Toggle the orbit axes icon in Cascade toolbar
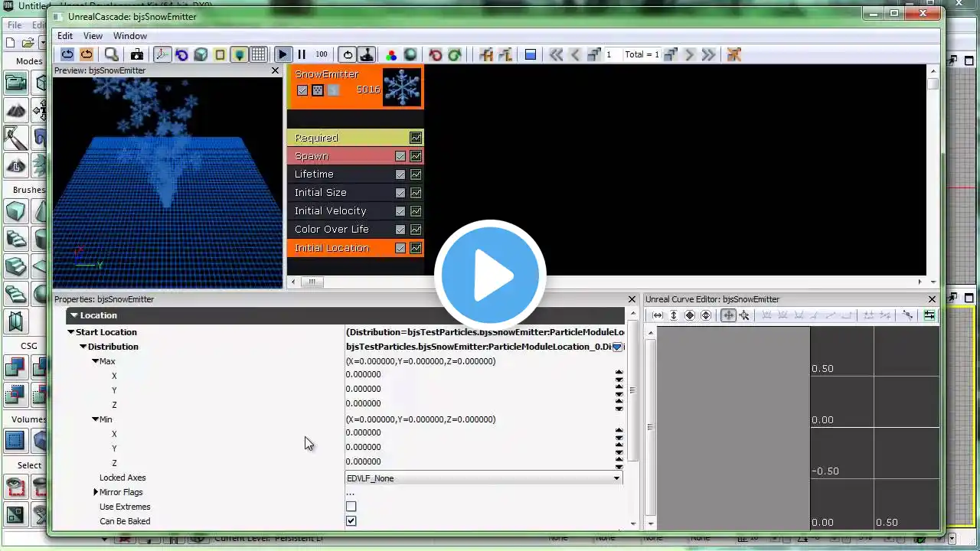This screenshot has width=980, height=551. (162, 54)
